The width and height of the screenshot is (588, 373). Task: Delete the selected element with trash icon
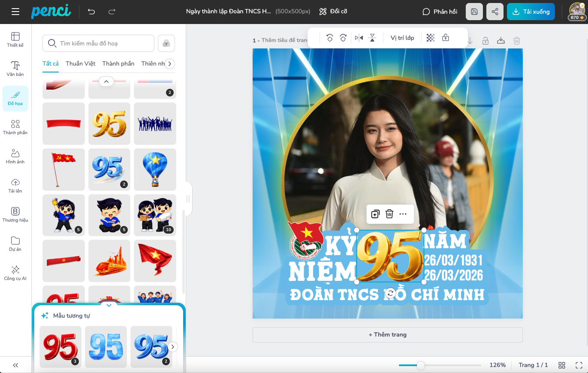click(389, 214)
